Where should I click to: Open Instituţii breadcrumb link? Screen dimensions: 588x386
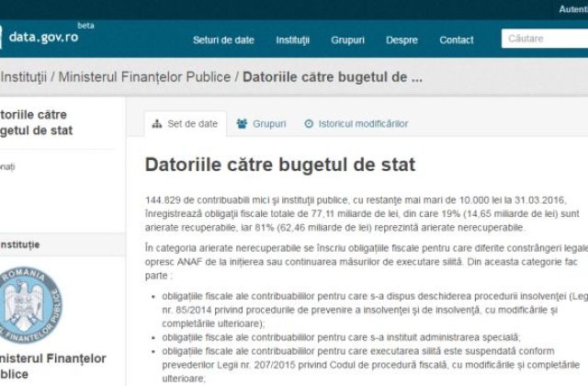pyautogui.click(x=23, y=77)
